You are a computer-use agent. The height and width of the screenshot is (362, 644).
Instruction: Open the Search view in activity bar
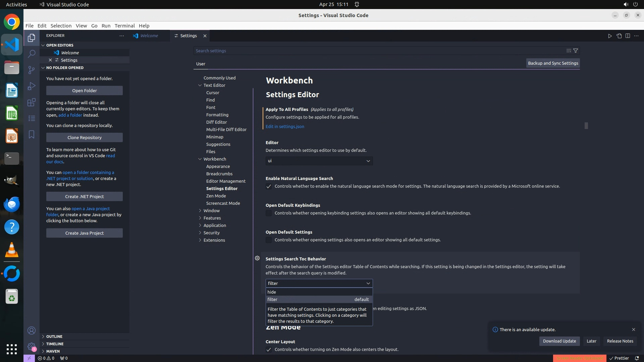pyautogui.click(x=32, y=54)
